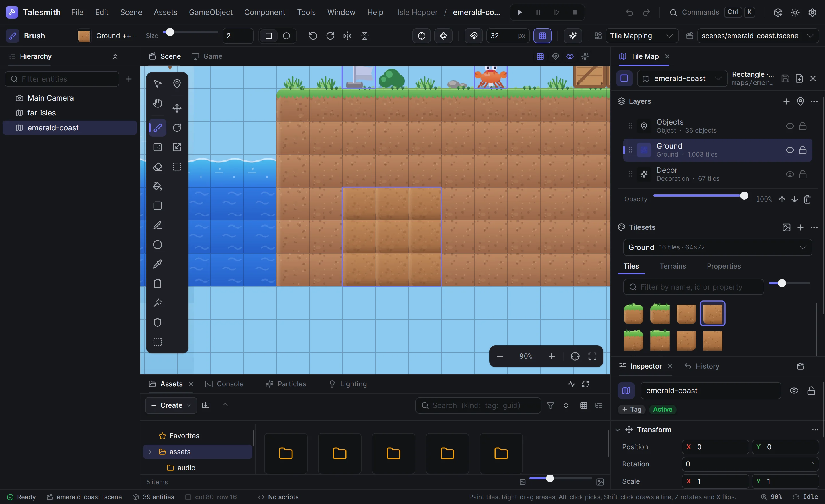Delete the selected layer with trash icon
Image resolution: width=825 pixels, height=504 pixels.
tap(807, 199)
